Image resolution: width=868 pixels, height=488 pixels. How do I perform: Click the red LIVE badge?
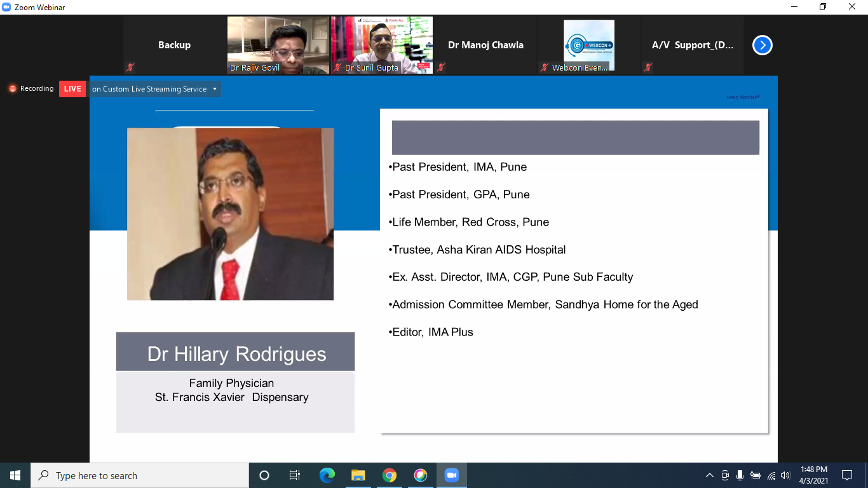point(72,89)
